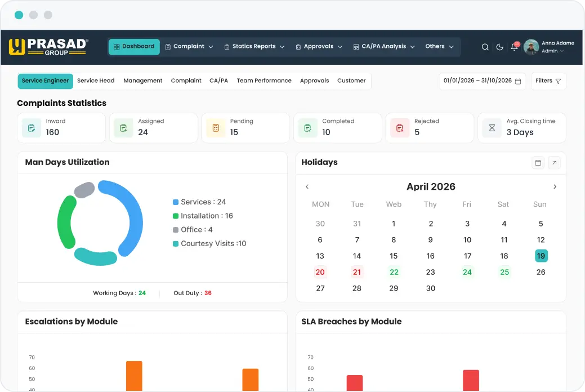
Task: Open the Anna Adame Admin profile menu
Action: pyautogui.click(x=549, y=47)
